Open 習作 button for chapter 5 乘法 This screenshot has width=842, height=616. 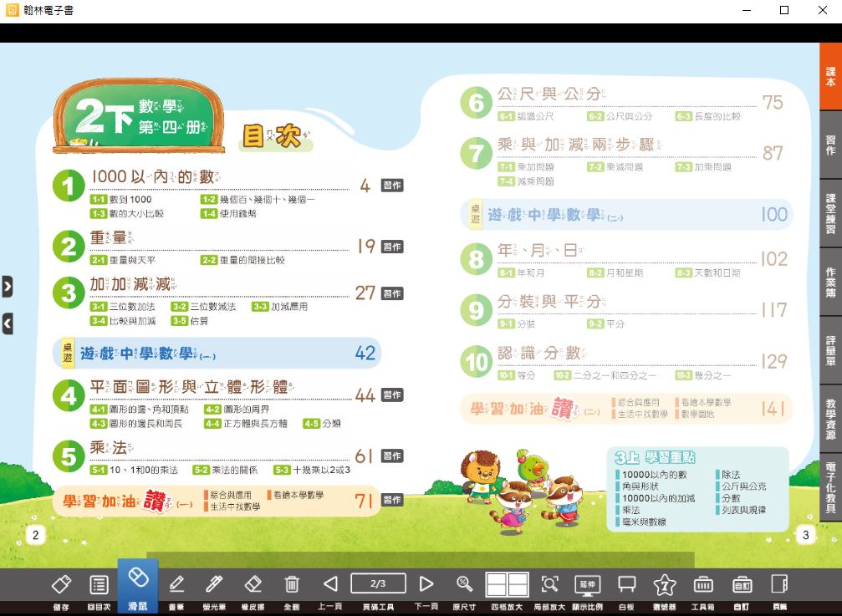(392, 456)
